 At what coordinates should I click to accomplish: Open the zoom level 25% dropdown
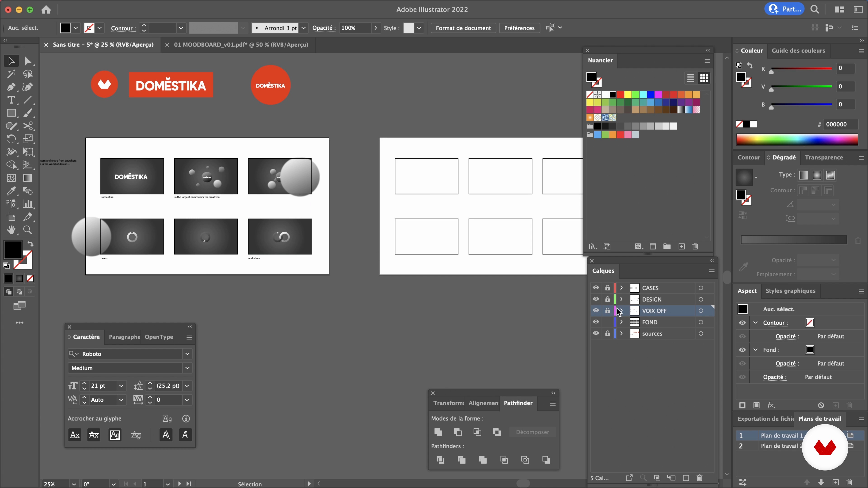click(74, 484)
